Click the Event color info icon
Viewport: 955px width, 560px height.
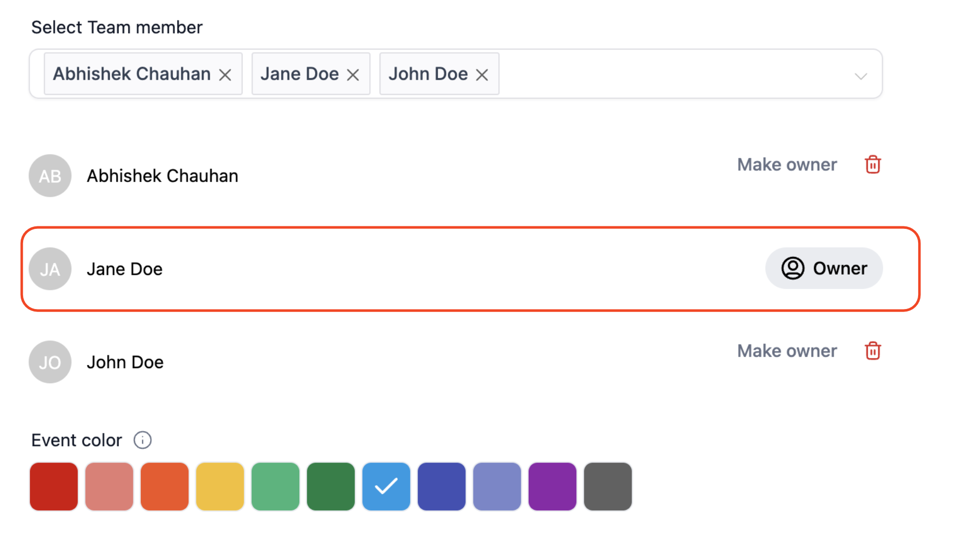[143, 440]
